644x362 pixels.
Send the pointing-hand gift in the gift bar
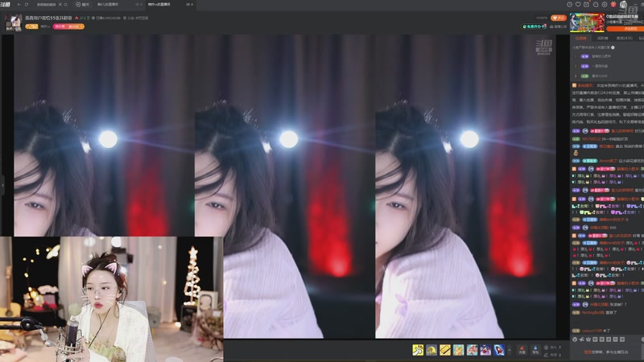tap(418, 350)
